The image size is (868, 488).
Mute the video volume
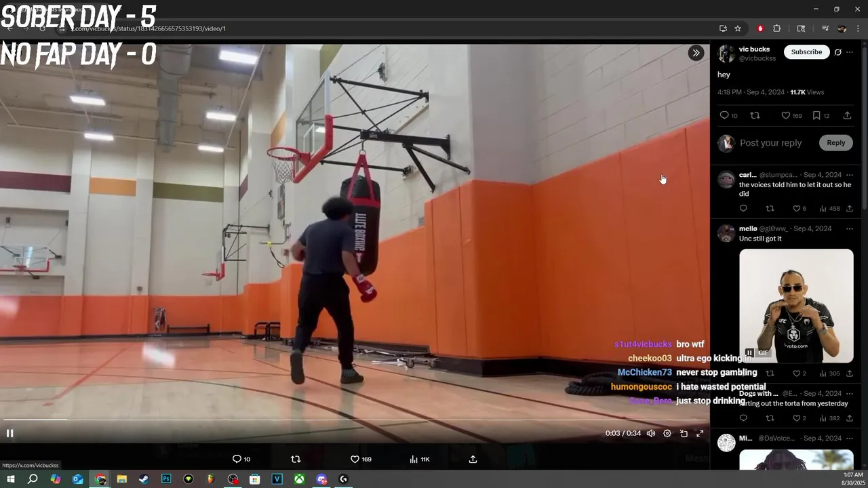point(651,433)
